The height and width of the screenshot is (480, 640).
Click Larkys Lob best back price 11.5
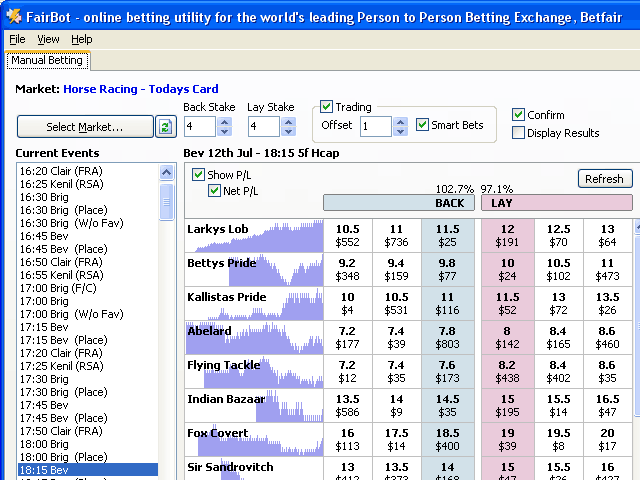tap(448, 236)
